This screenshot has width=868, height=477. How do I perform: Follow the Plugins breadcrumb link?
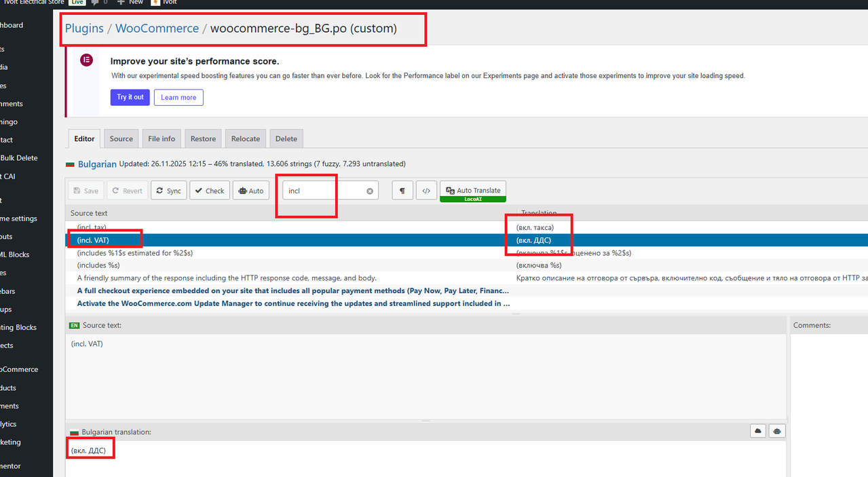(84, 28)
